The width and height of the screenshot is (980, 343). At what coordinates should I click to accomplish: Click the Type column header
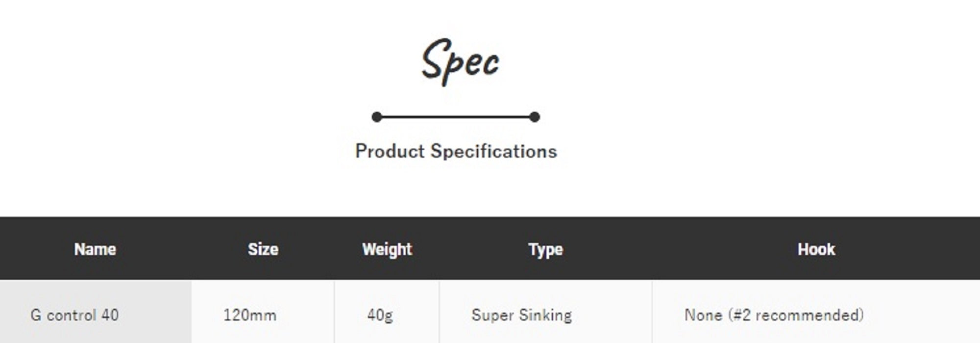(545, 249)
